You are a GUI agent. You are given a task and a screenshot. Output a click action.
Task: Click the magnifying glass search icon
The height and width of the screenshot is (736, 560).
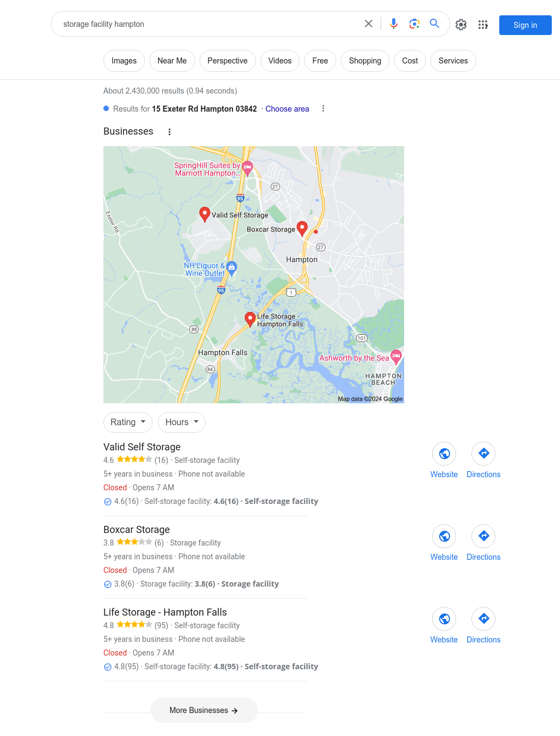pyautogui.click(x=435, y=24)
